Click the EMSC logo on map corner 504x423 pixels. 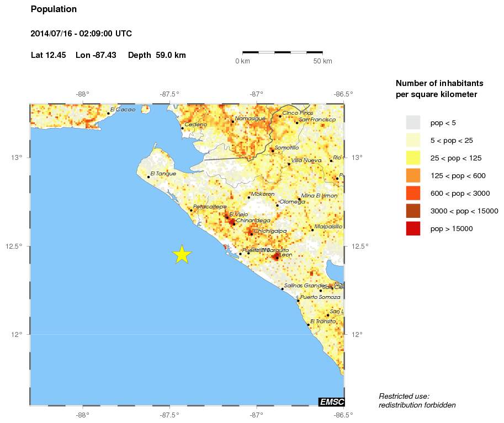(x=331, y=401)
